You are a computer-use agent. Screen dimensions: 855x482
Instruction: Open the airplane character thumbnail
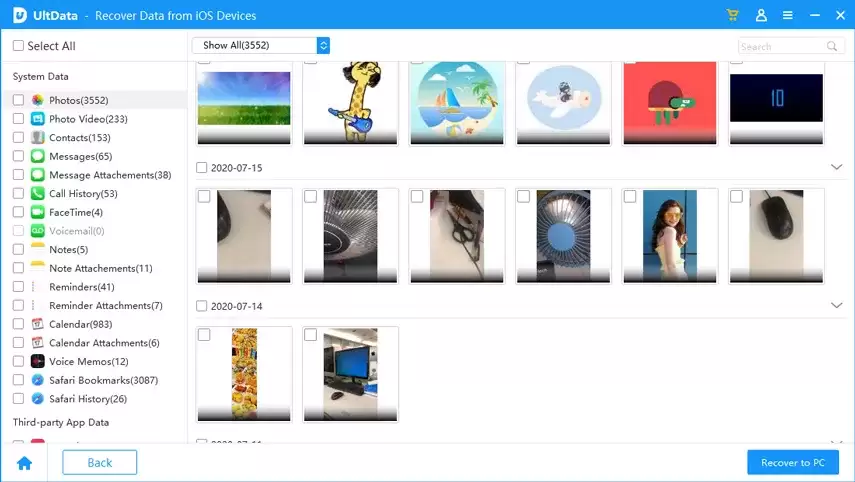click(x=563, y=103)
